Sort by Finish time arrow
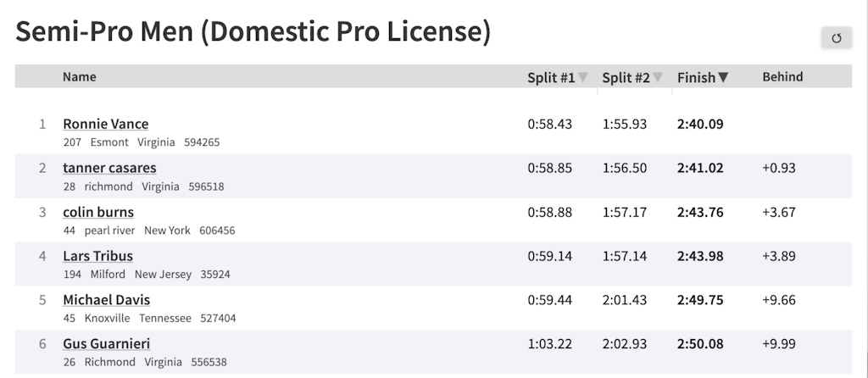Image resolution: width=868 pixels, height=378 pixels. [723, 77]
